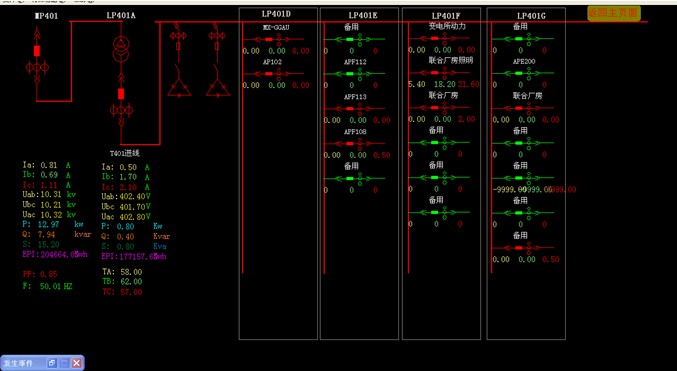677x371 pixels.
Task: Click the 返回主页面 return-to-main-page button
Action: [x=614, y=13]
